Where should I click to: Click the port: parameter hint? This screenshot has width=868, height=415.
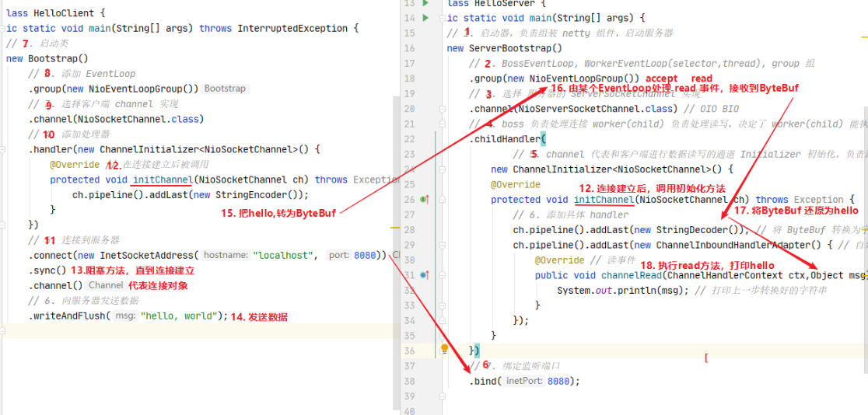[339, 255]
